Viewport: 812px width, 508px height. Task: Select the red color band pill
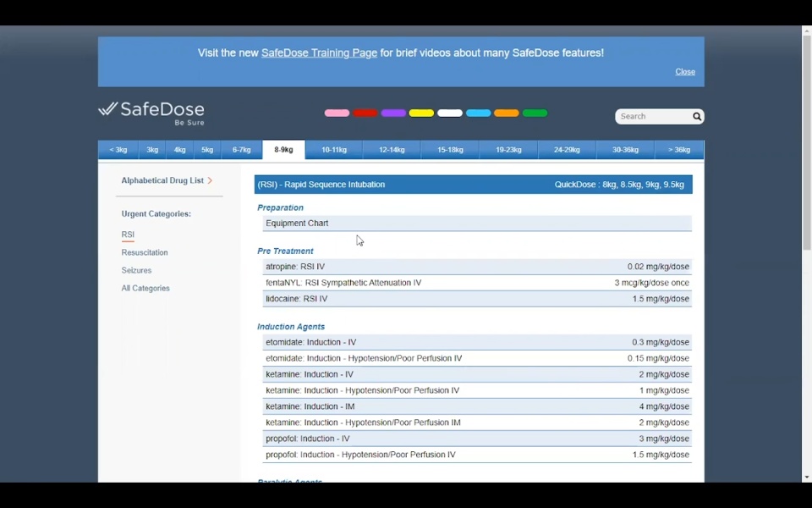365,113
